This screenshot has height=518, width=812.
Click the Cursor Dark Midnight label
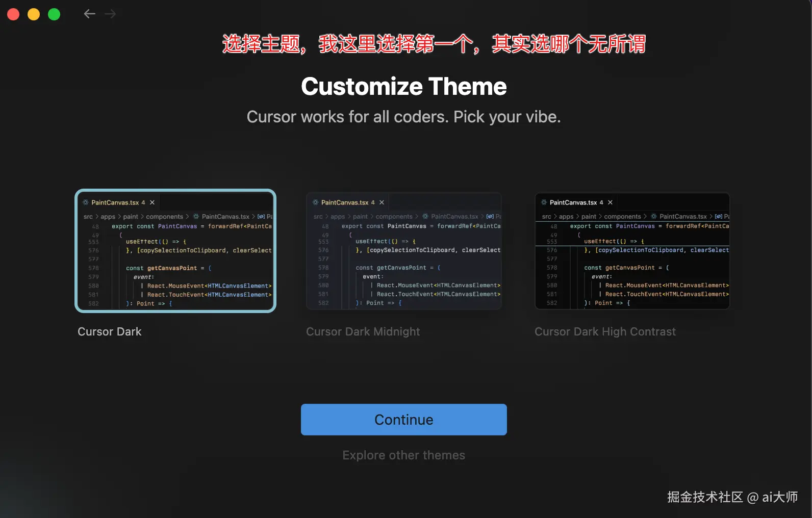tap(363, 331)
